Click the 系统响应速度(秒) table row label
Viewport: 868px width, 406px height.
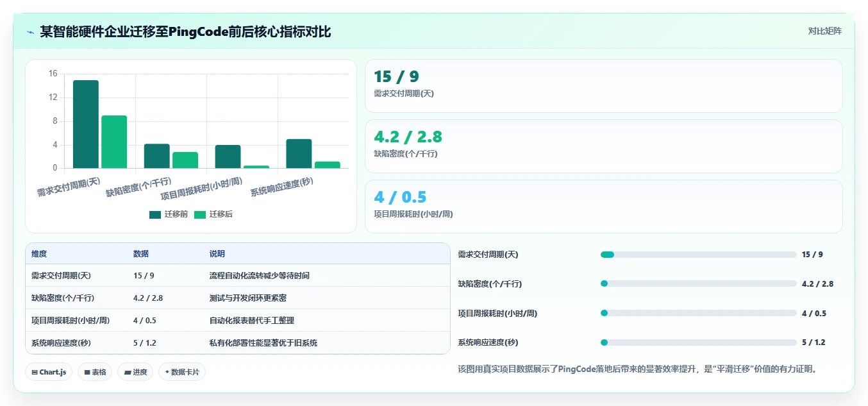click(x=62, y=343)
